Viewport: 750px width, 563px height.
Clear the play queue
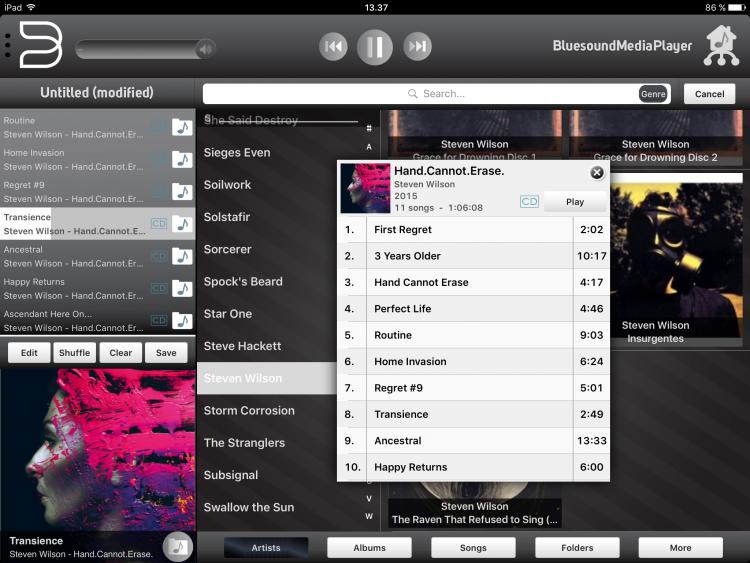tap(121, 353)
